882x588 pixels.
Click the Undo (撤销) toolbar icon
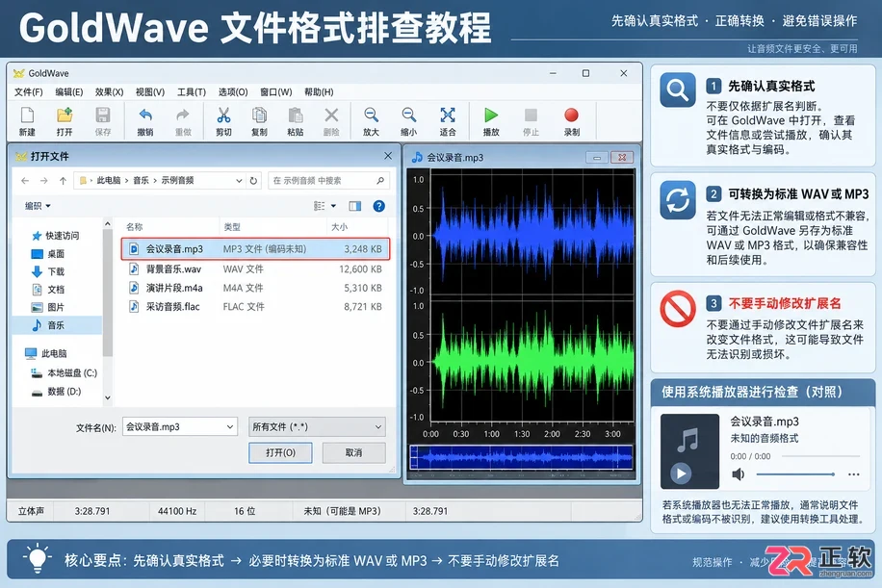click(145, 115)
